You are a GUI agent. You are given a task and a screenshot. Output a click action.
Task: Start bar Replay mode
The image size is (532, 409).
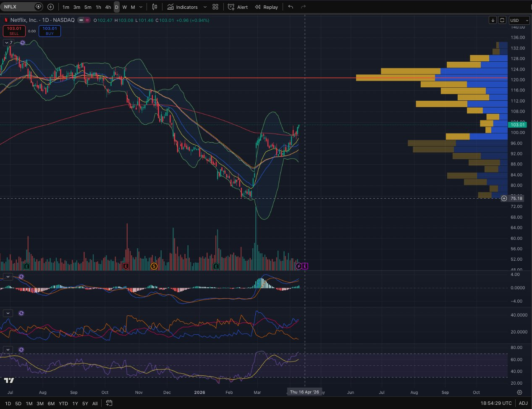[266, 7]
